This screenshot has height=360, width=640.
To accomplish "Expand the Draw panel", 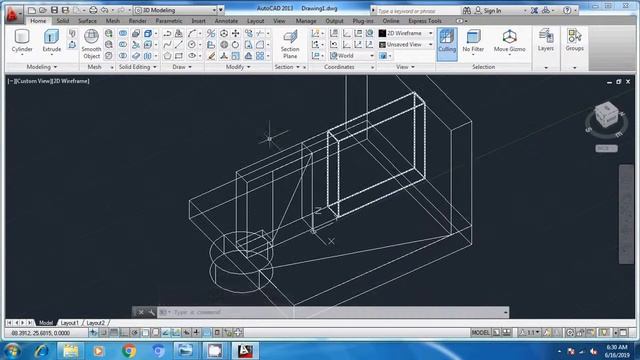I will (x=182, y=67).
